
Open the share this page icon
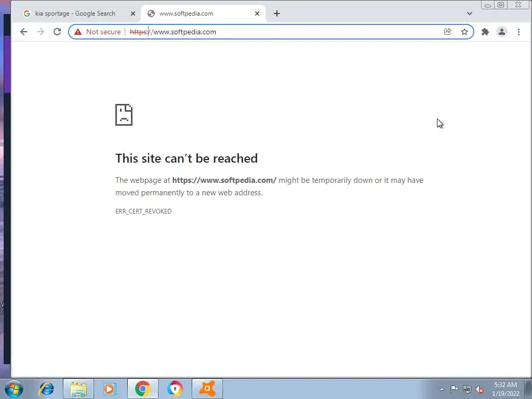tap(447, 32)
